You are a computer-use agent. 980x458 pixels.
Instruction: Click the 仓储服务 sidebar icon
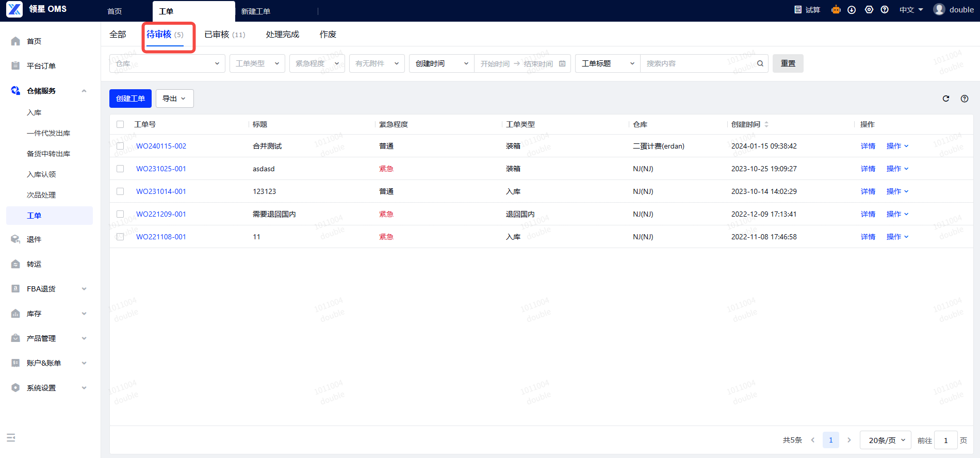point(15,91)
